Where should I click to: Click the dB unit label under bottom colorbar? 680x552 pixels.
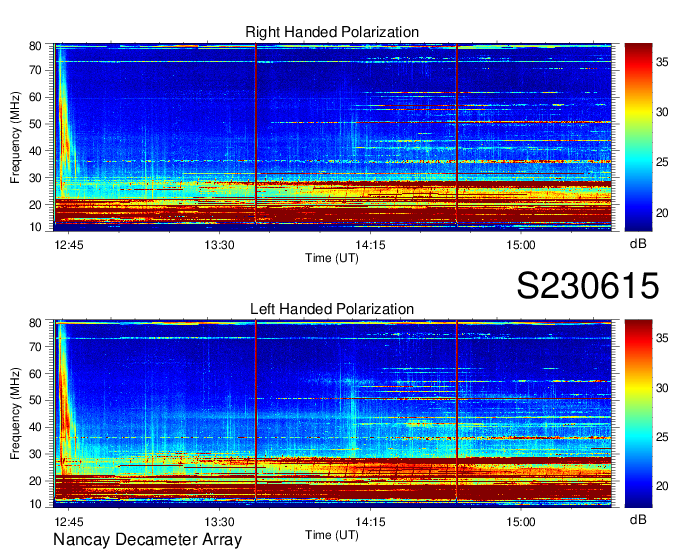[x=638, y=519]
